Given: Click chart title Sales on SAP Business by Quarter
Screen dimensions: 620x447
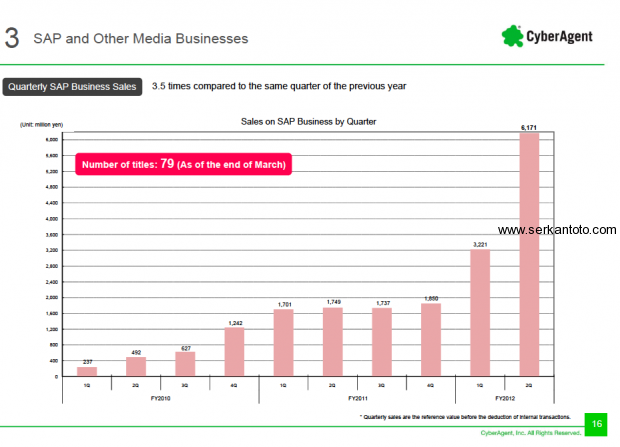Looking at the screenshot, I should [x=308, y=121].
